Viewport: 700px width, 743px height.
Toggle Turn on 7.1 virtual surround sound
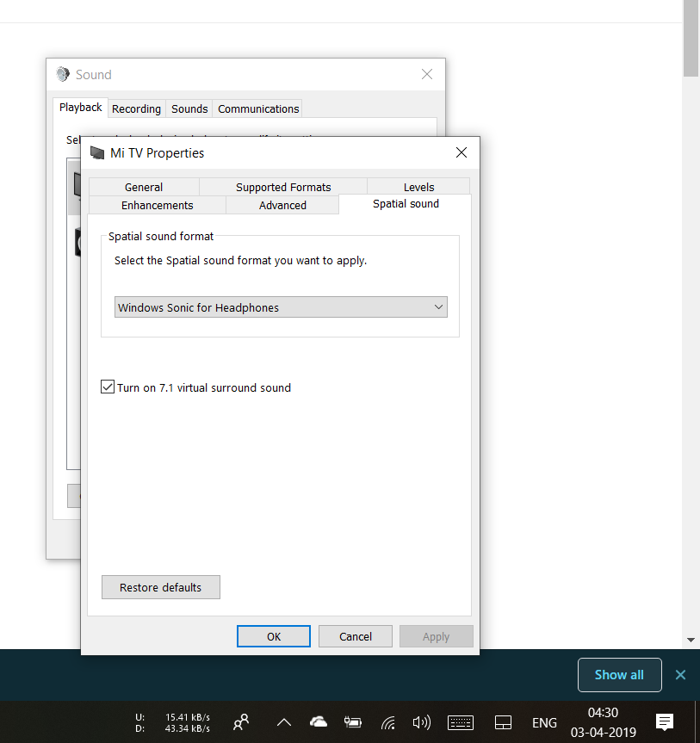coord(108,387)
